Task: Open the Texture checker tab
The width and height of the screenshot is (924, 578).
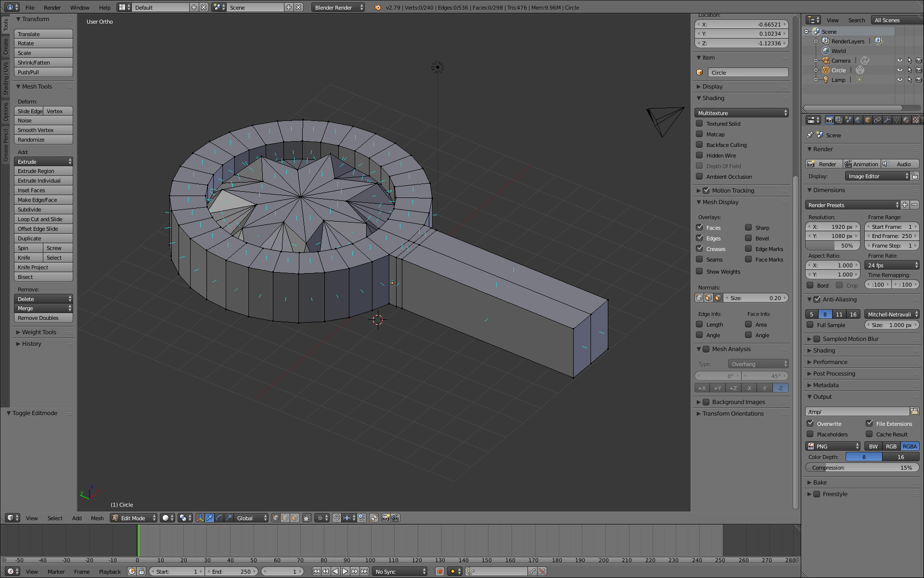Action: click(916, 120)
